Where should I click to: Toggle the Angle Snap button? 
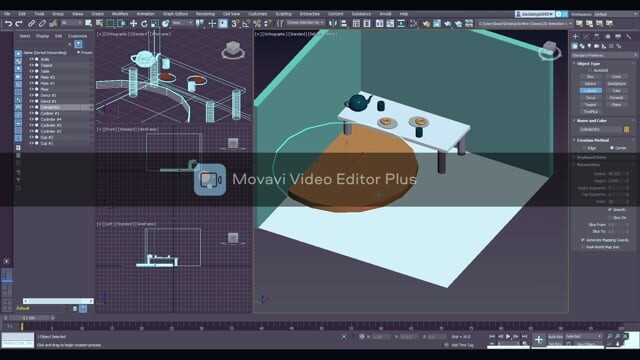246,24
